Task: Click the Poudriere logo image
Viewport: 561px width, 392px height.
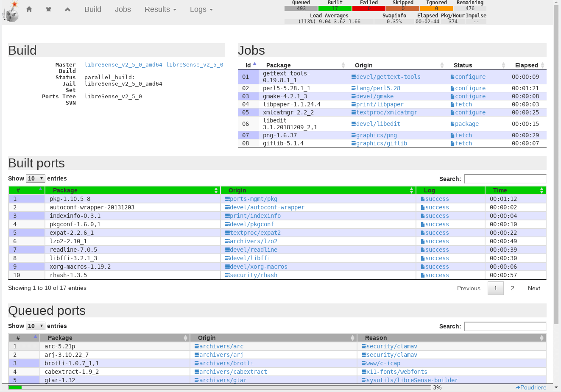Action: click(x=11, y=12)
